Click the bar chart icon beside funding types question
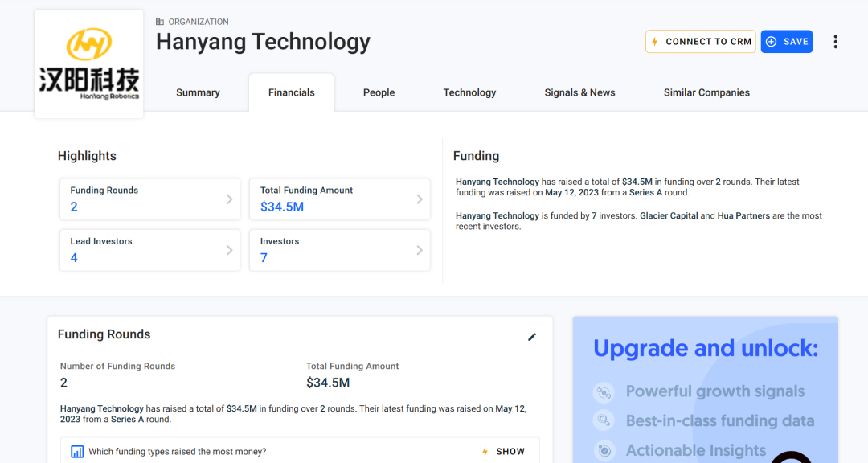 pos(77,452)
